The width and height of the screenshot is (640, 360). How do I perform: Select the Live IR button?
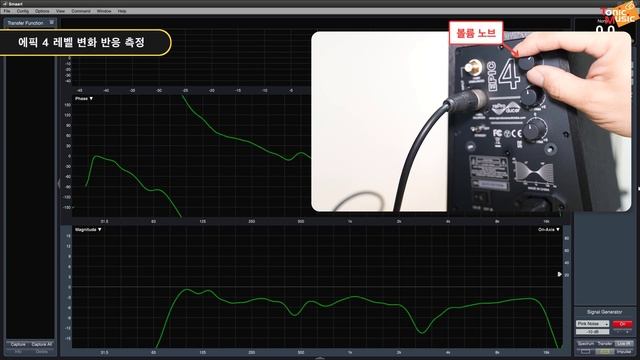624,344
